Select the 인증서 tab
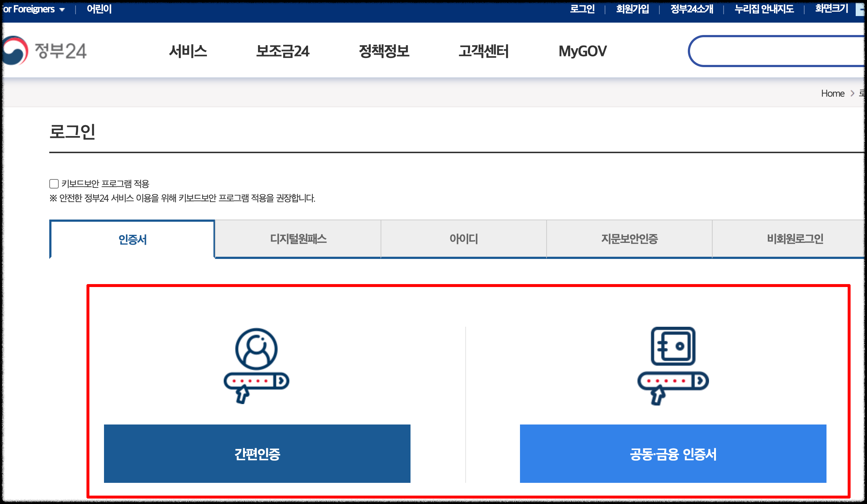Viewport: 867px width, 504px height. (x=132, y=240)
